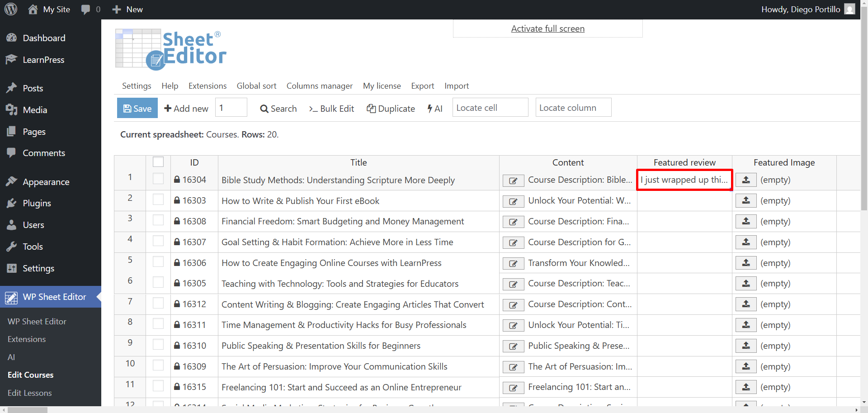The image size is (868, 413).
Task: Open the Export dropdown menu
Action: click(422, 86)
